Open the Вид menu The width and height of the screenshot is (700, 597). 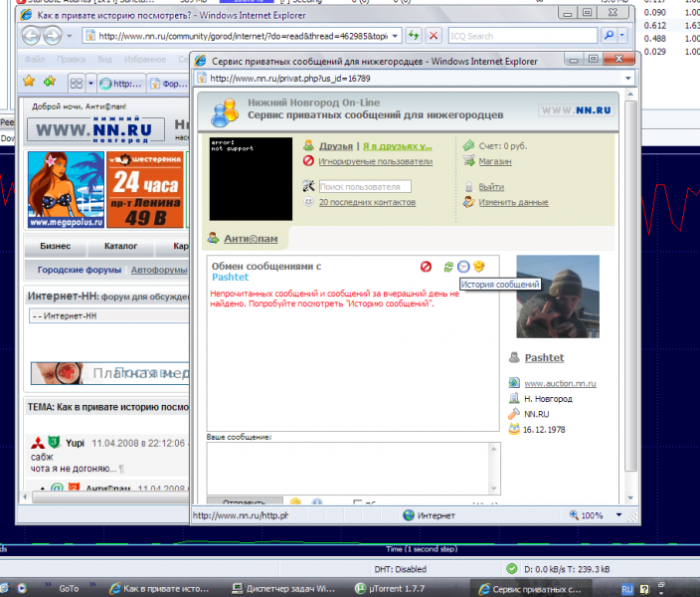tap(104, 59)
